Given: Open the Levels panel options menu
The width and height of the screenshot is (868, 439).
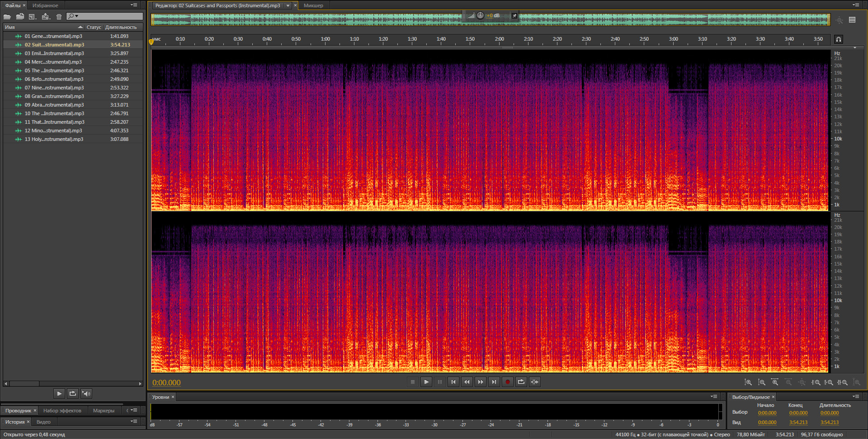Looking at the screenshot, I should (714, 397).
